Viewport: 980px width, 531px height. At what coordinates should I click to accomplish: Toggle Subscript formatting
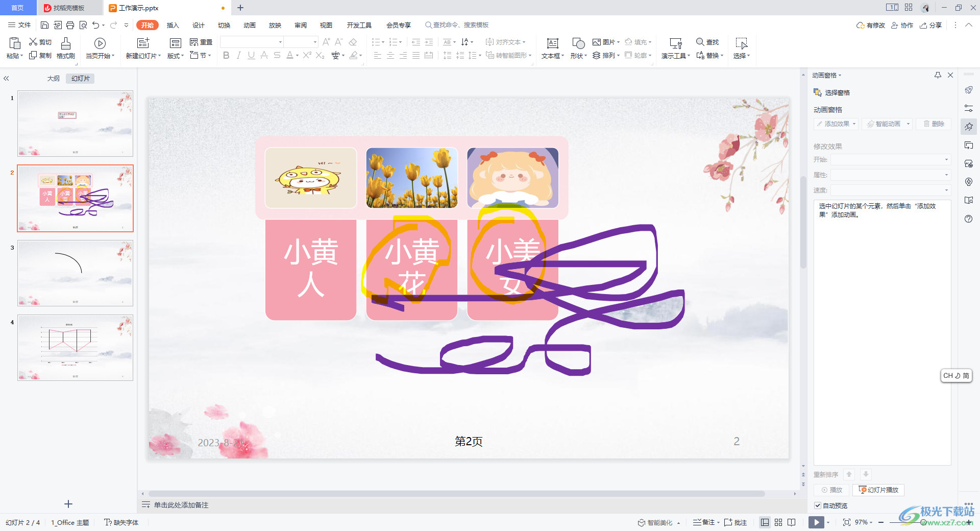click(320, 55)
